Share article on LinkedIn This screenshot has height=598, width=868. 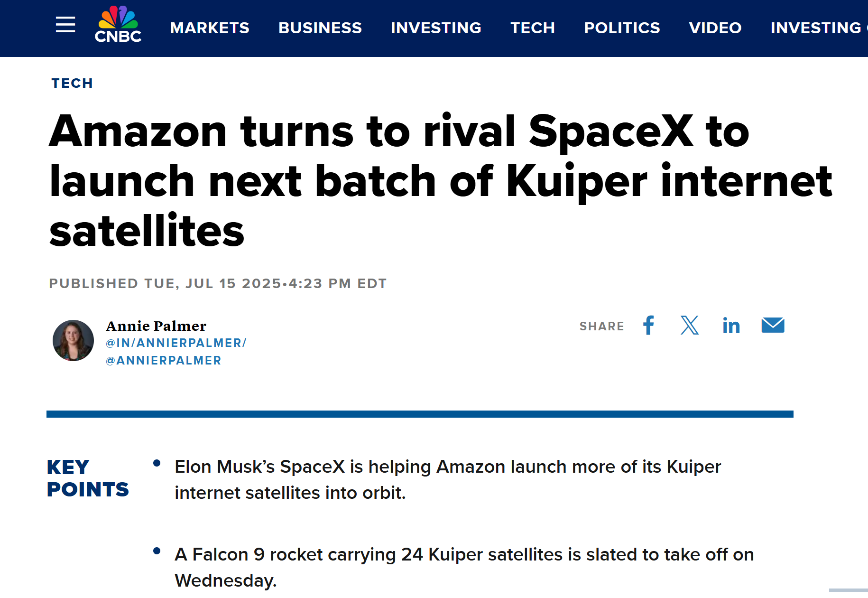pos(731,326)
